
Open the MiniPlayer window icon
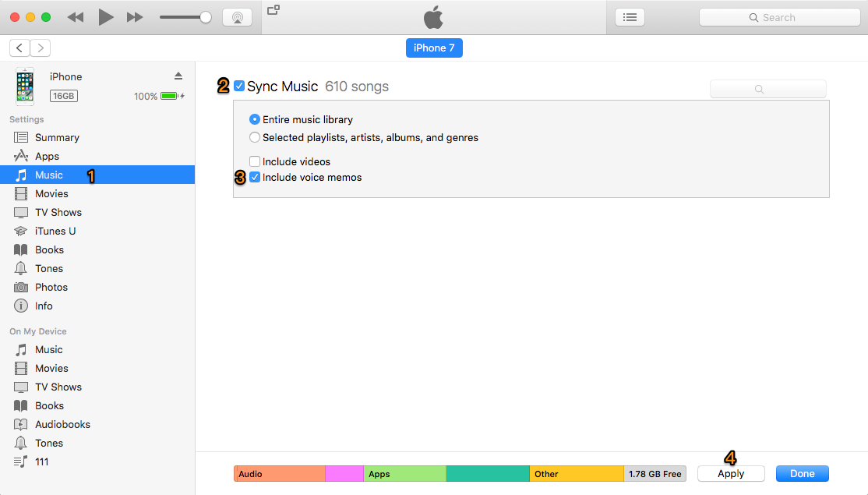coord(273,10)
